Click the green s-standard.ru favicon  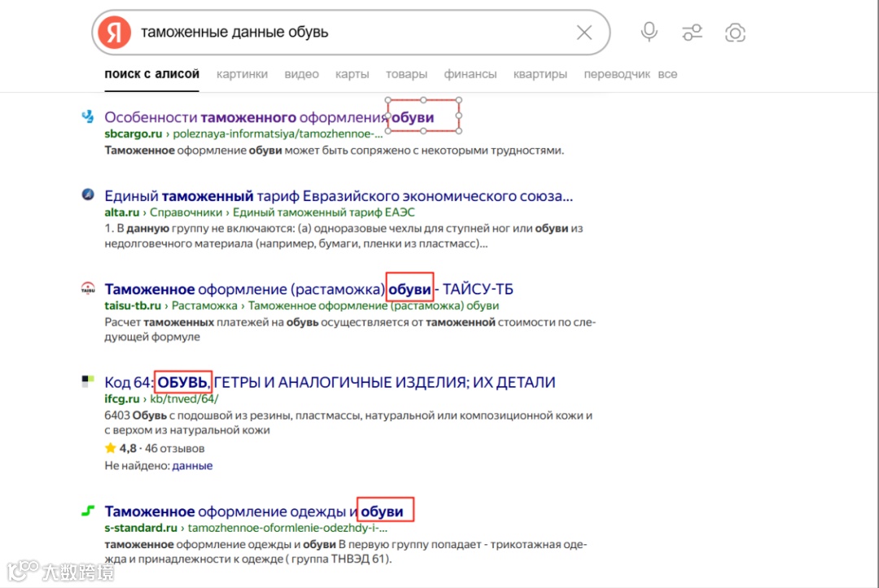(x=88, y=510)
